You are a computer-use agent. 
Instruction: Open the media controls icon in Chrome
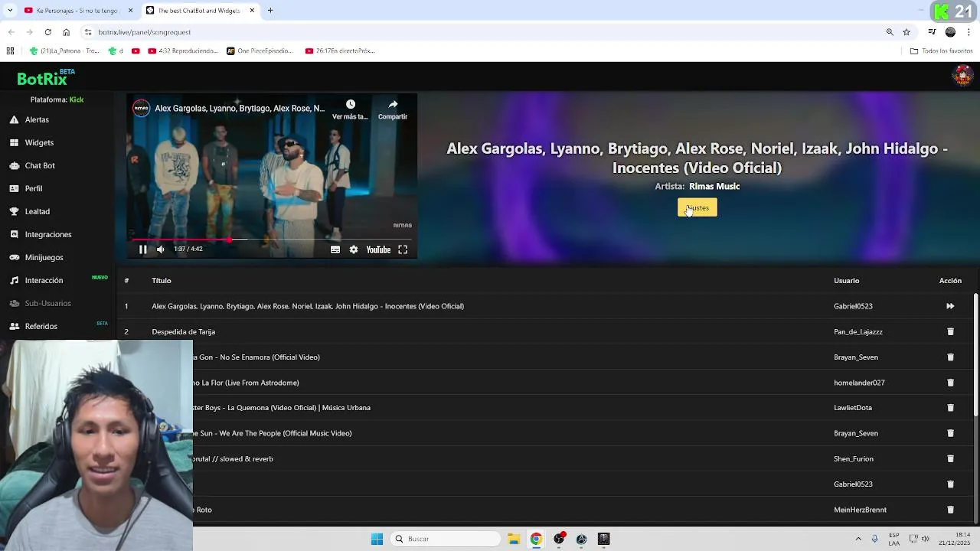[x=932, y=32]
